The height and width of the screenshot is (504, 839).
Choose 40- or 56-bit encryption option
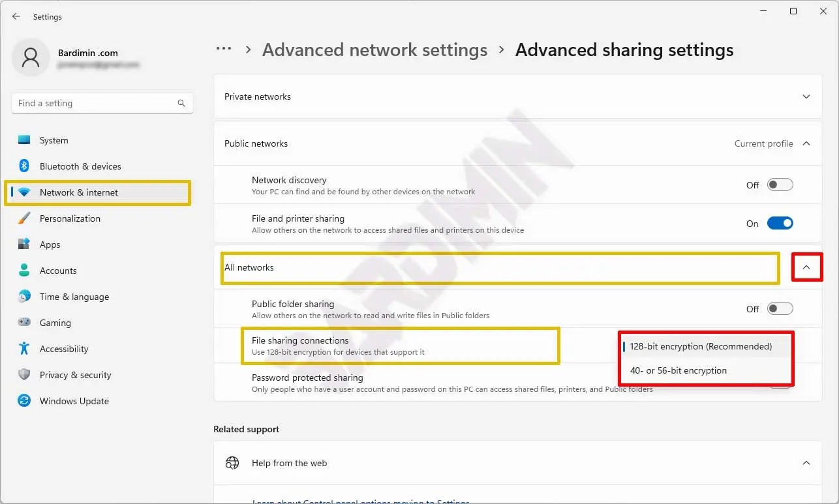(x=678, y=370)
